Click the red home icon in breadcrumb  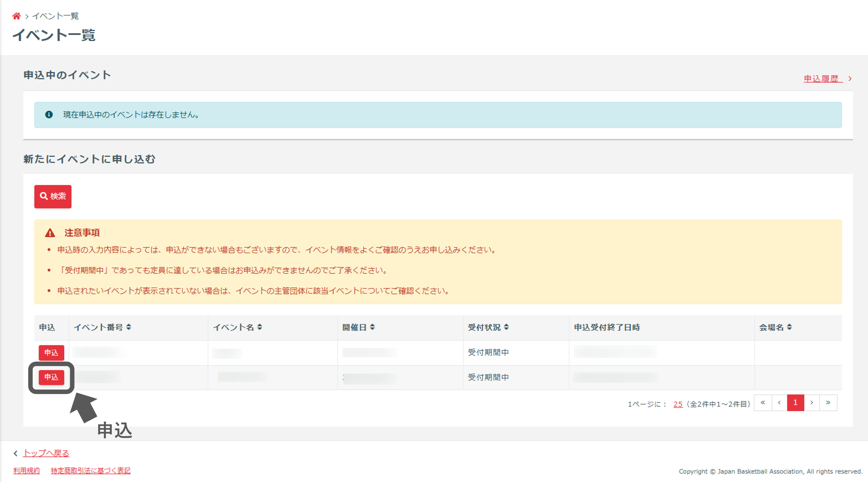point(16,16)
